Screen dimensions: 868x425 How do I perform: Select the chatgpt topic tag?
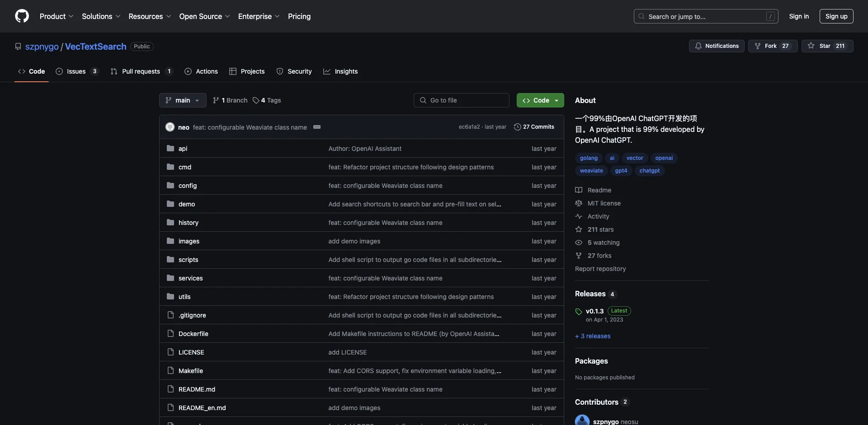(649, 171)
